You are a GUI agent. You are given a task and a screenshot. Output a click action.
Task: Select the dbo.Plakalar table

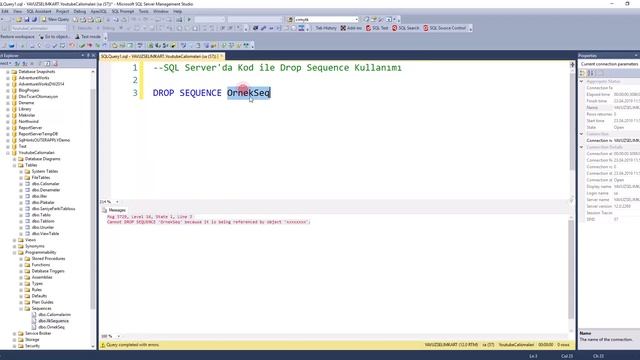[x=43, y=202]
